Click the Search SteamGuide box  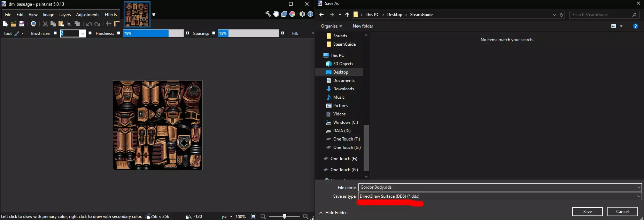point(604,15)
